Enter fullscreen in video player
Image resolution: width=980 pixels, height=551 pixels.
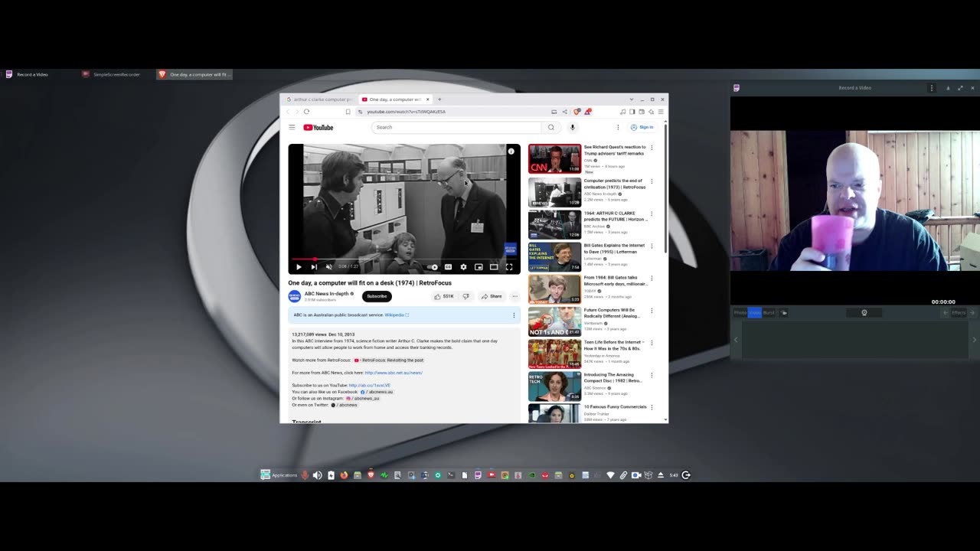[509, 267]
